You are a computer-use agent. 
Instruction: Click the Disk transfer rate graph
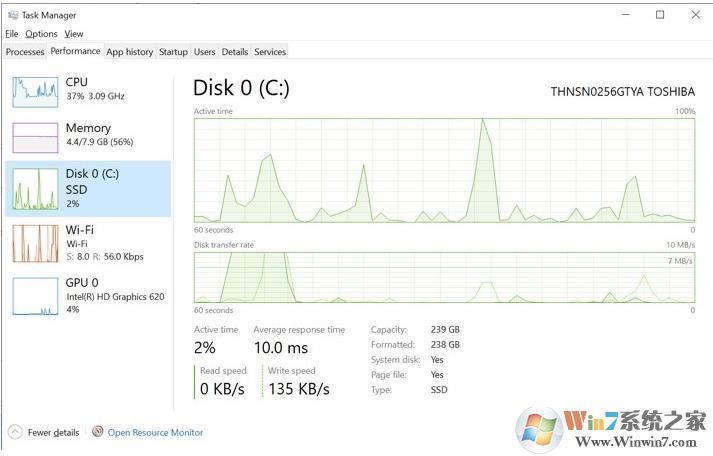[x=444, y=276]
